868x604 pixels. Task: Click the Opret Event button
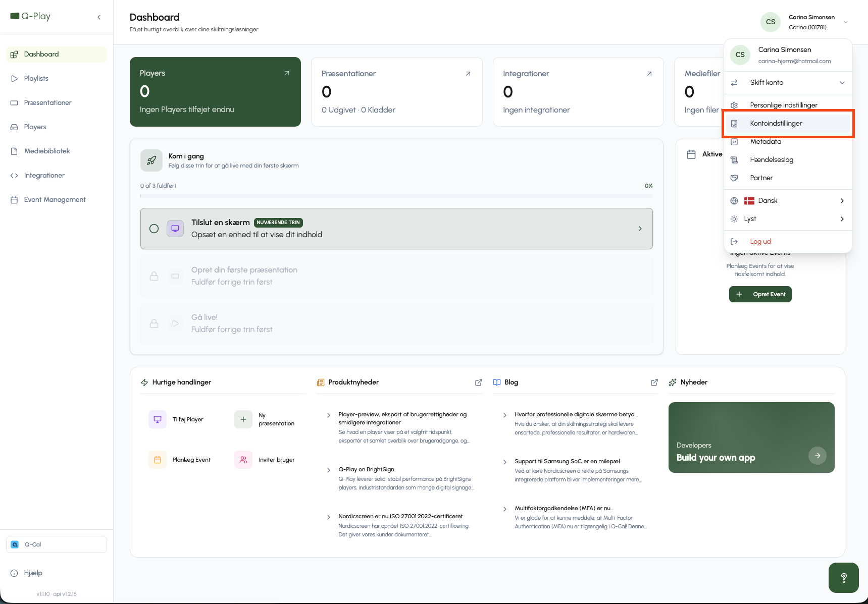pos(760,294)
